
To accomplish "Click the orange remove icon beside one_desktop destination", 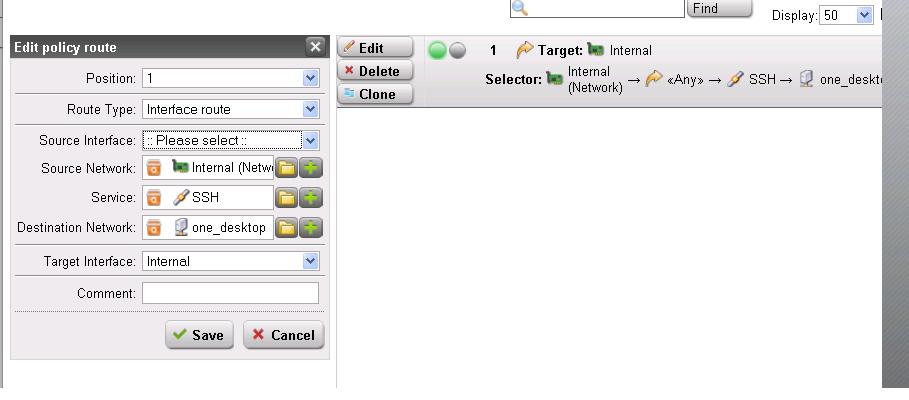I will point(154,227).
